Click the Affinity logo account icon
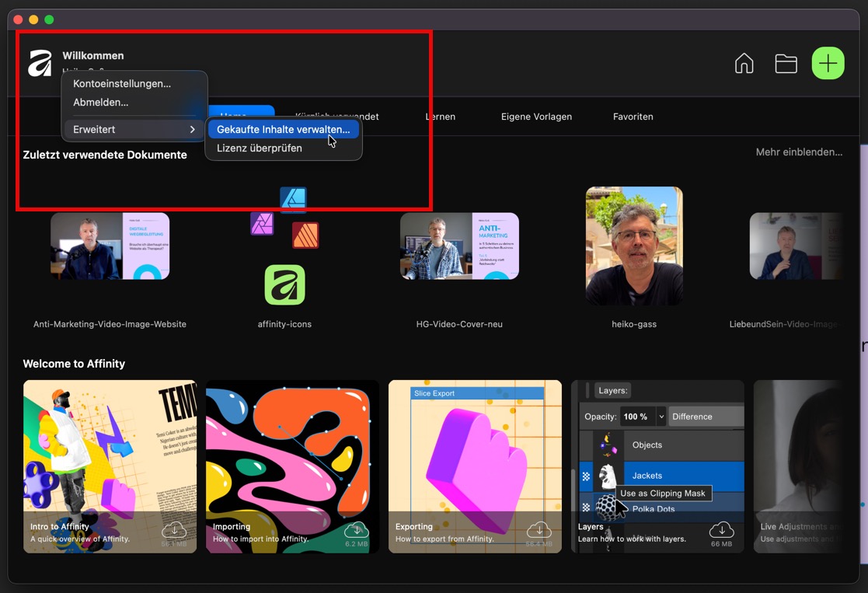This screenshot has height=593, width=868. (40, 63)
